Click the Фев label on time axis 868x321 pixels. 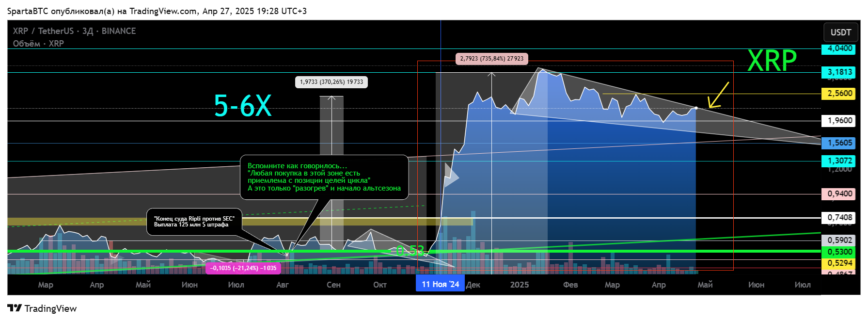[570, 285]
